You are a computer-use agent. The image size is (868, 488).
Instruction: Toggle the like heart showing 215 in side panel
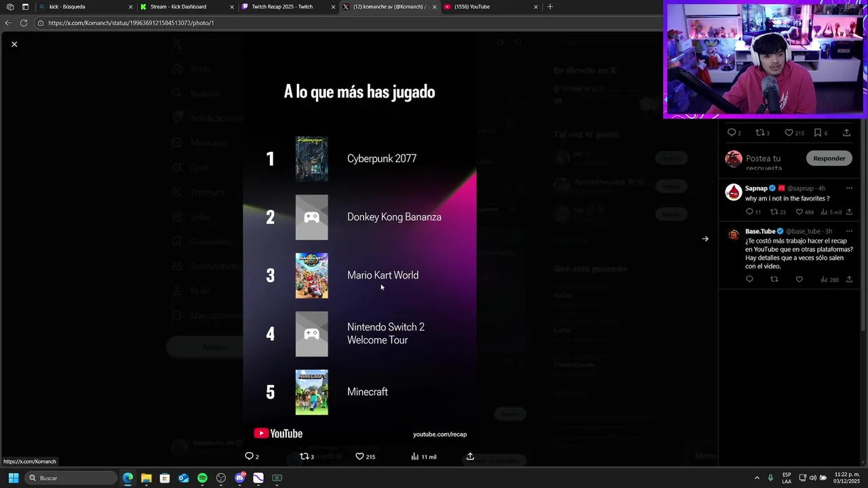(x=789, y=133)
